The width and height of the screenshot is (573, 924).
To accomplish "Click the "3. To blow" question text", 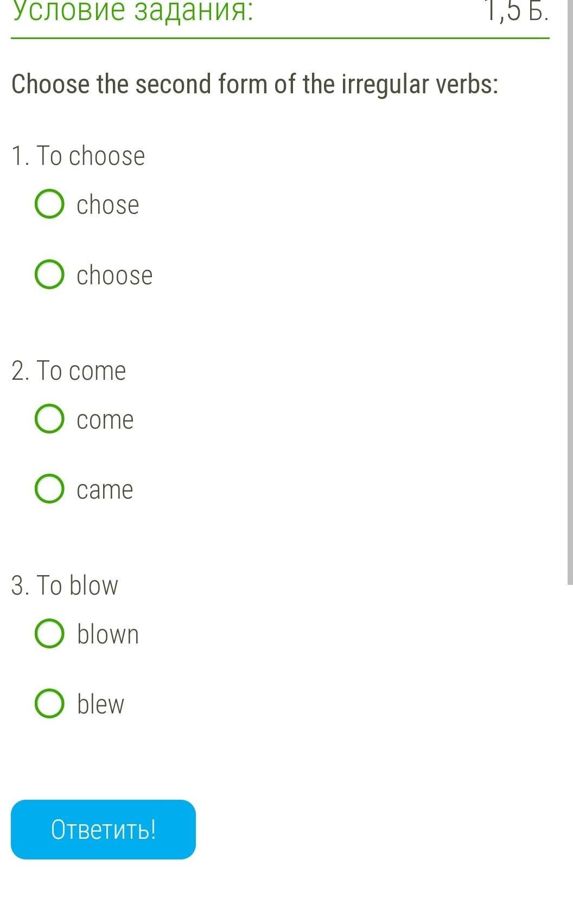I will point(65,586).
